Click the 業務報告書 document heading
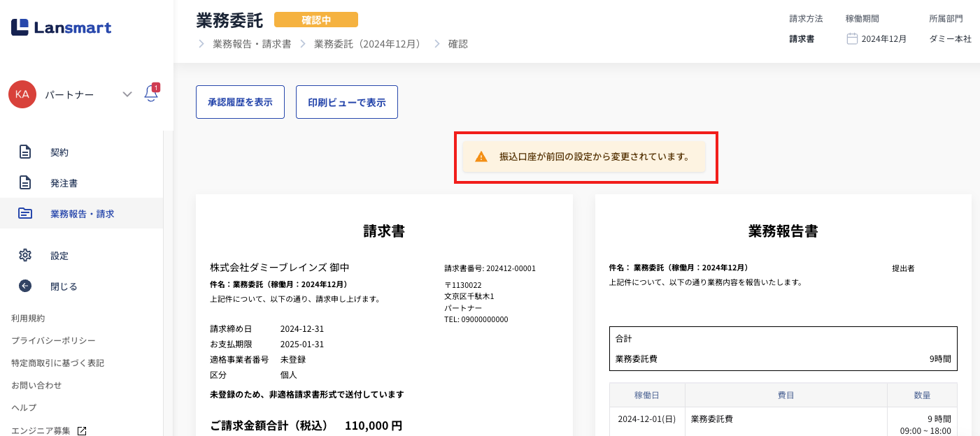 coord(783,231)
